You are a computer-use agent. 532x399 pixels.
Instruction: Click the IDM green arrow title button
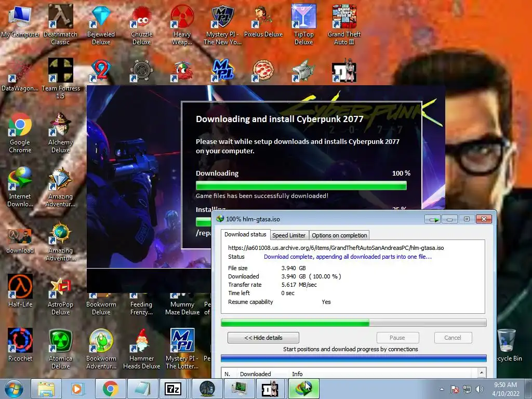tap(432, 219)
